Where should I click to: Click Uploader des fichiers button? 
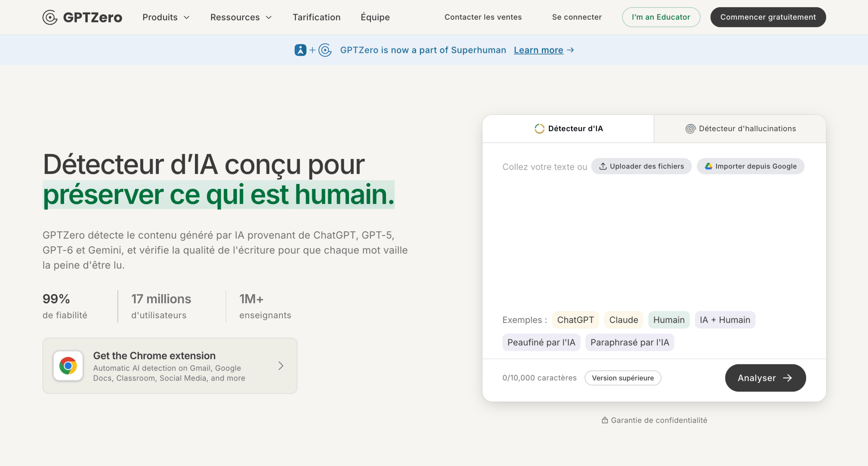641,166
